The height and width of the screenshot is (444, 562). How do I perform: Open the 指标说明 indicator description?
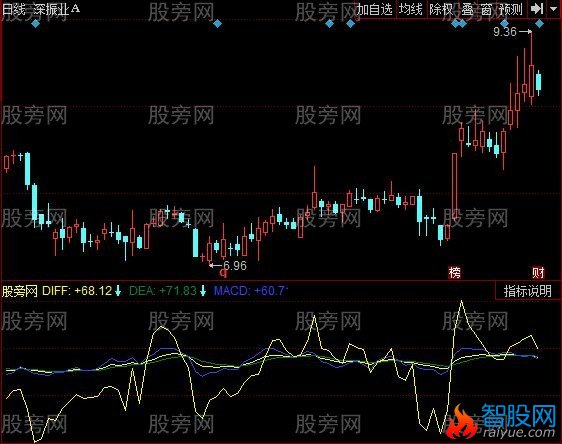pyautogui.click(x=527, y=291)
